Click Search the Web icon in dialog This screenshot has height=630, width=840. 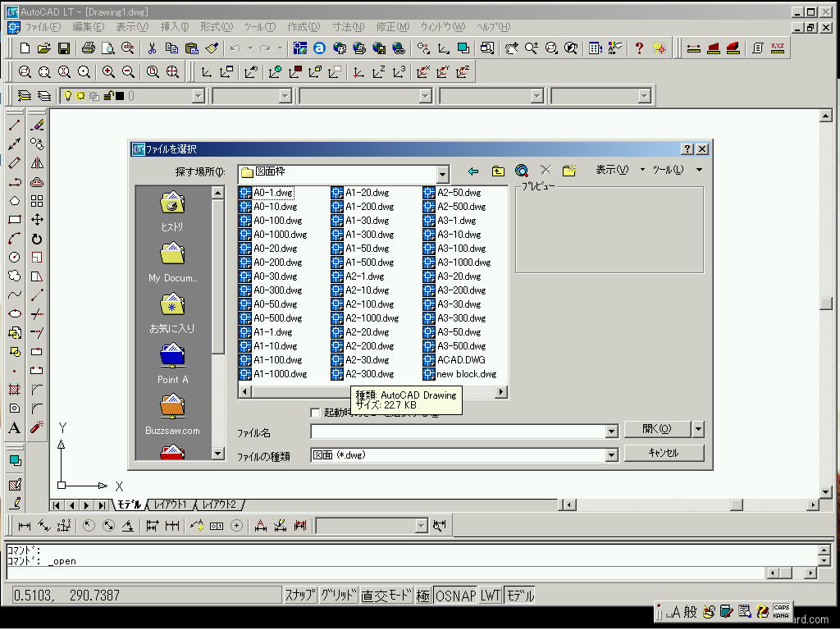[x=521, y=171]
